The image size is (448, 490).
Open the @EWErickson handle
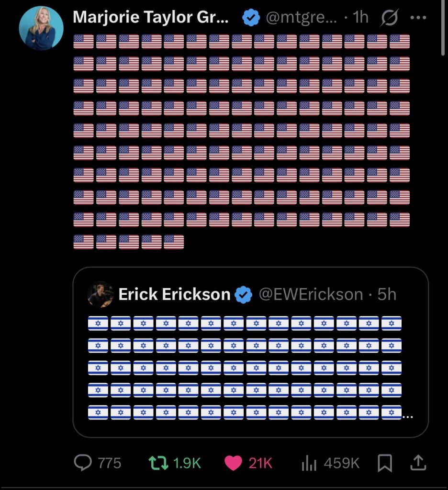(311, 294)
